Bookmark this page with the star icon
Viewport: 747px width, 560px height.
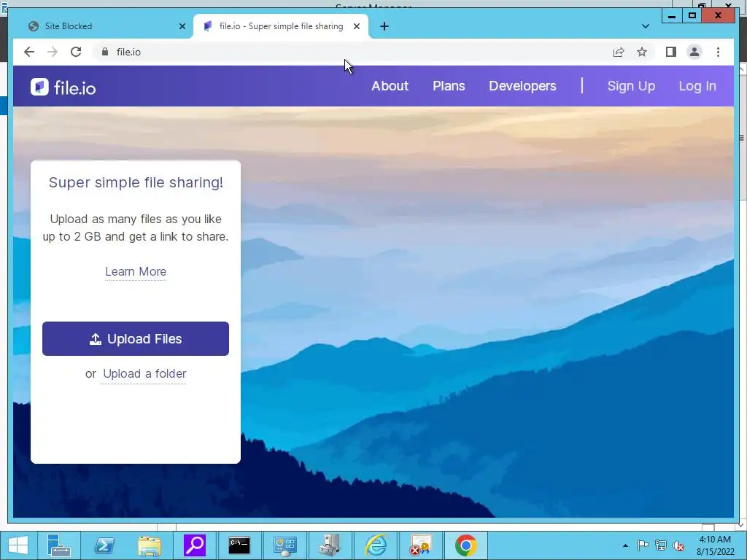[x=642, y=52]
